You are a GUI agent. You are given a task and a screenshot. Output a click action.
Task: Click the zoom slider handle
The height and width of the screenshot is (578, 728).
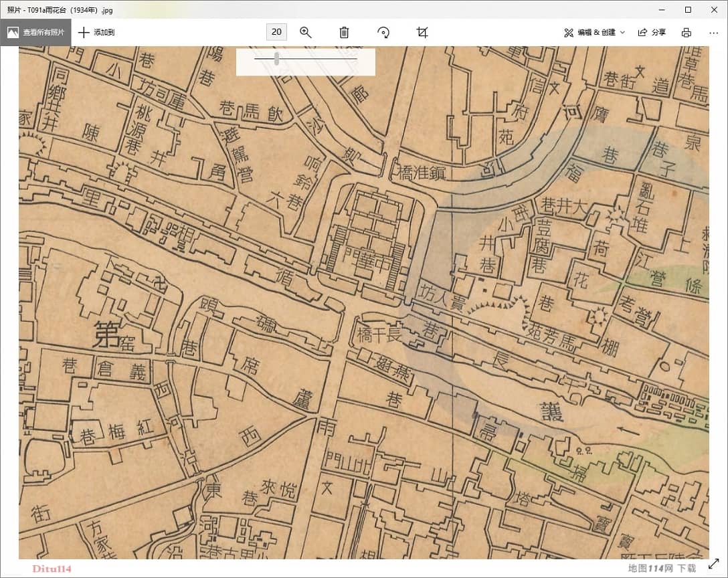[277, 59]
